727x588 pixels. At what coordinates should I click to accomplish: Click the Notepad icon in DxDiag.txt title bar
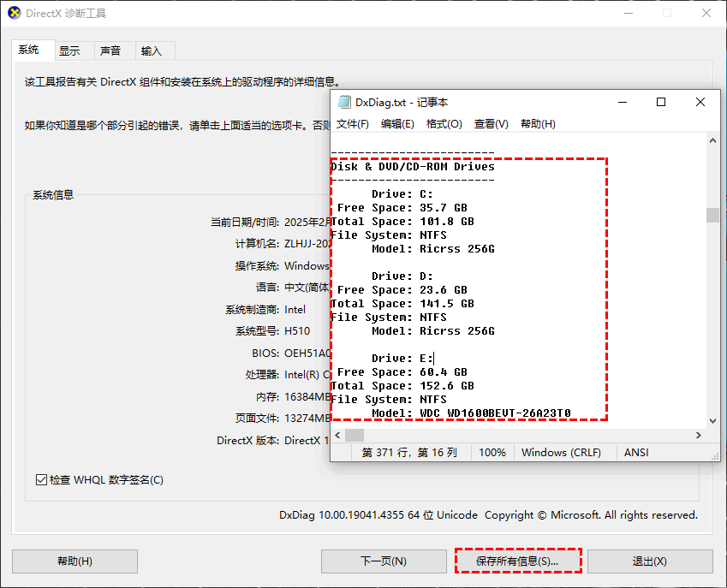344,102
